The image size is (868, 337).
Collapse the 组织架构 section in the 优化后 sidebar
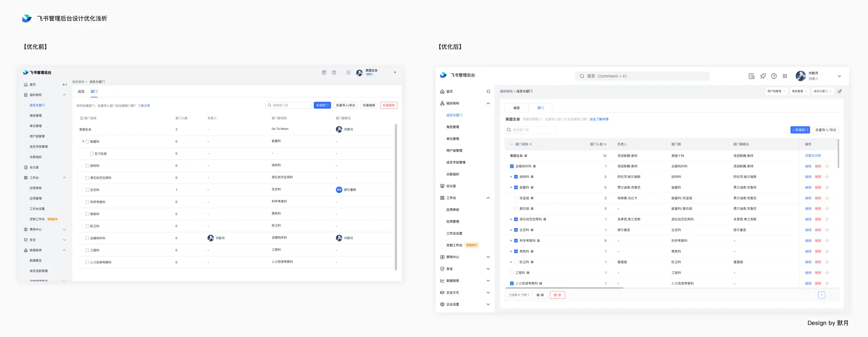(x=488, y=103)
